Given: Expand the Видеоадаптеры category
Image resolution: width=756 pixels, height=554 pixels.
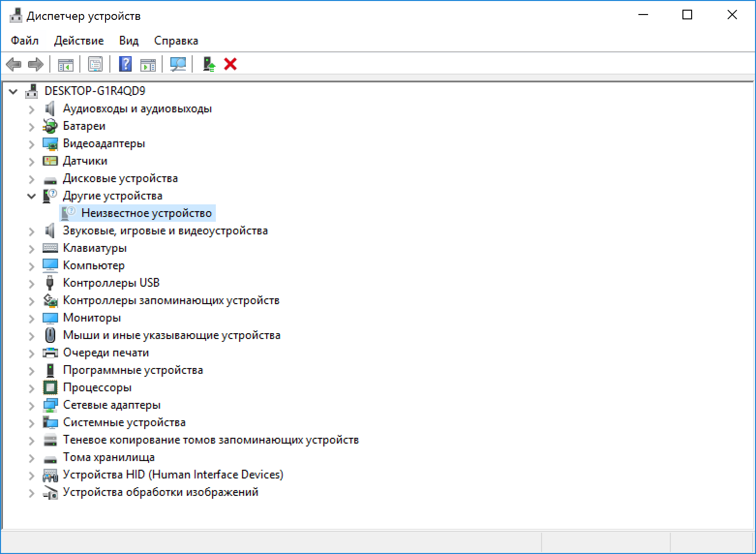Looking at the screenshot, I should 31,144.
